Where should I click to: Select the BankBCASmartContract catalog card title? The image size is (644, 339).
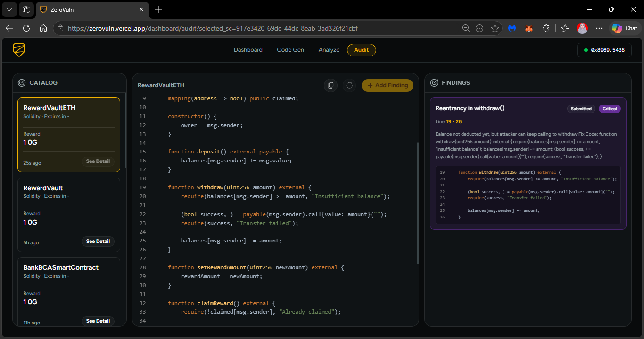pyautogui.click(x=61, y=267)
